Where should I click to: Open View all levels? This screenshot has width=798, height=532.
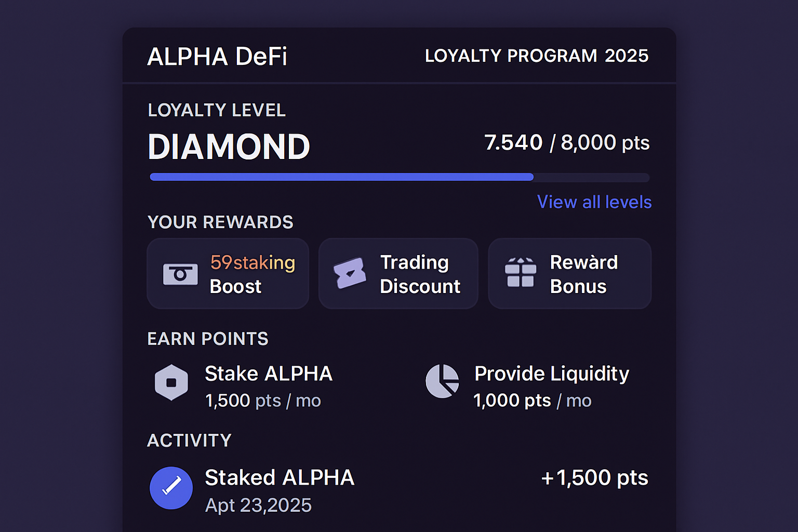pyautogui.click(x=594, y=202)
